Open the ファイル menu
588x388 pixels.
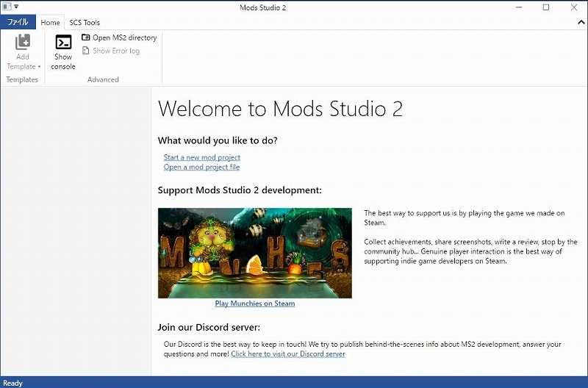coord(18,22)
